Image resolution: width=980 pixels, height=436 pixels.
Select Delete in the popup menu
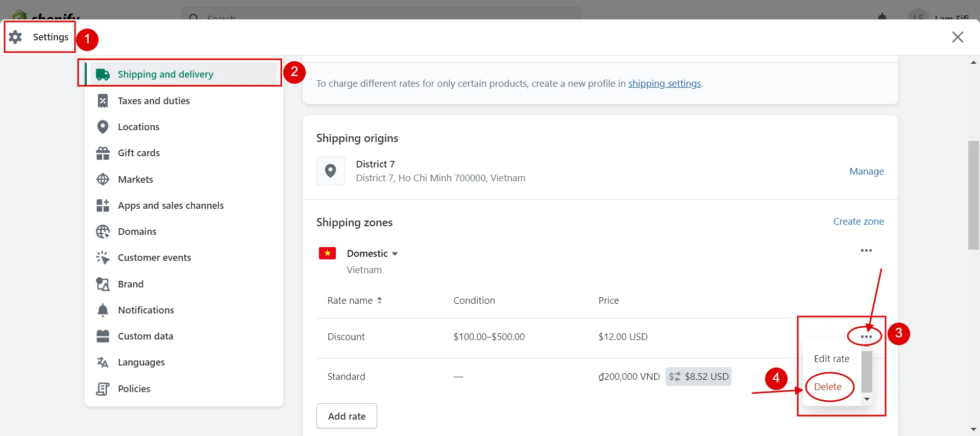[827, 387]
